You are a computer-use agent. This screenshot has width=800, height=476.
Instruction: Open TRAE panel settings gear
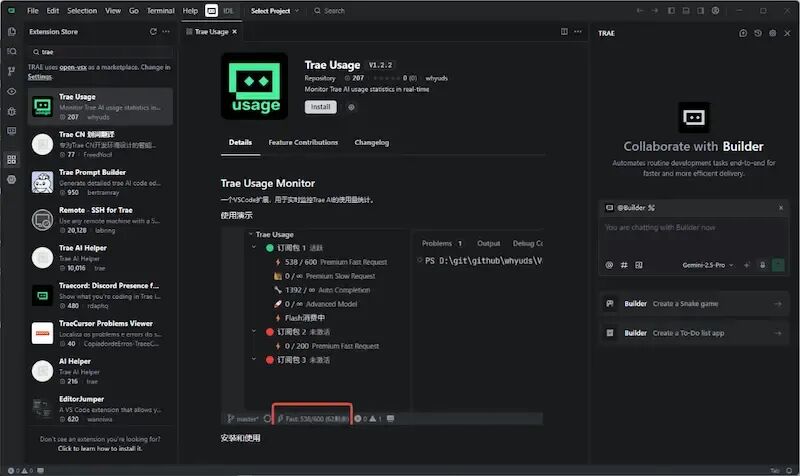[x=772, y=33]
